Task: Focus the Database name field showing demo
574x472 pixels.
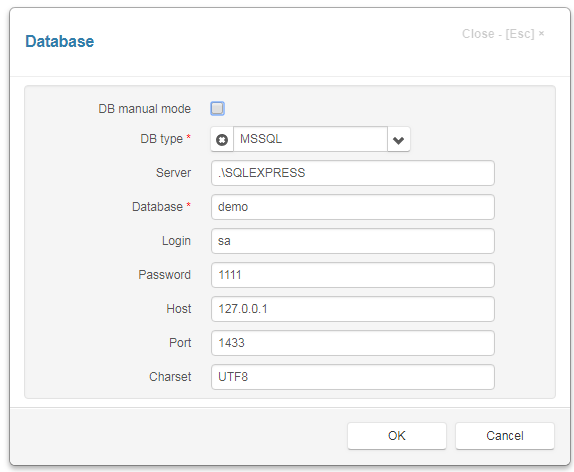Action: (353, 207)
